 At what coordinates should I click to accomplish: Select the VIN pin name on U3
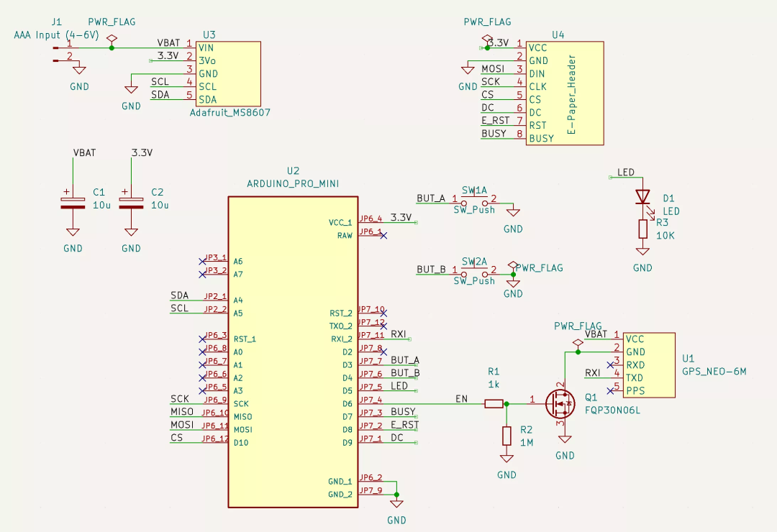[x=206, y=48]
